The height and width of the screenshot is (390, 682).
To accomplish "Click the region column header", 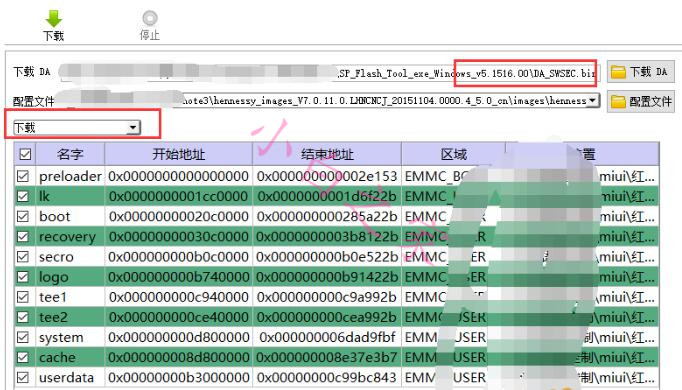I will pyautogui.click(x=453, y=154).
